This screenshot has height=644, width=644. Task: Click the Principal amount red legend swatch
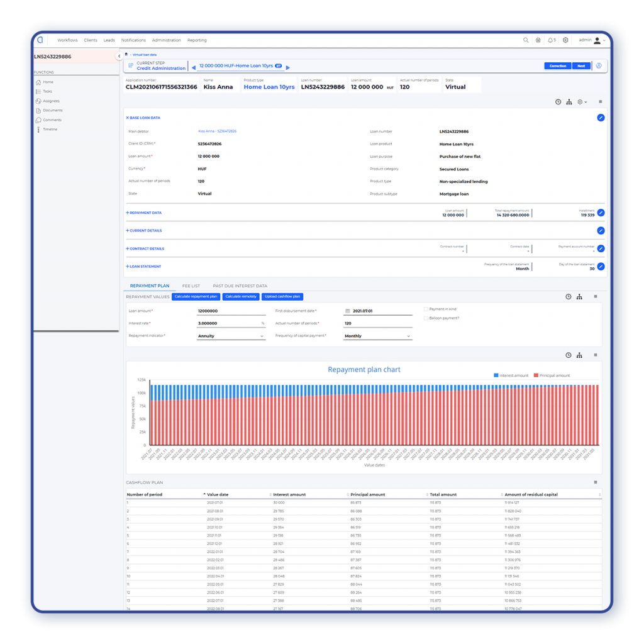(x=536, y=375)
